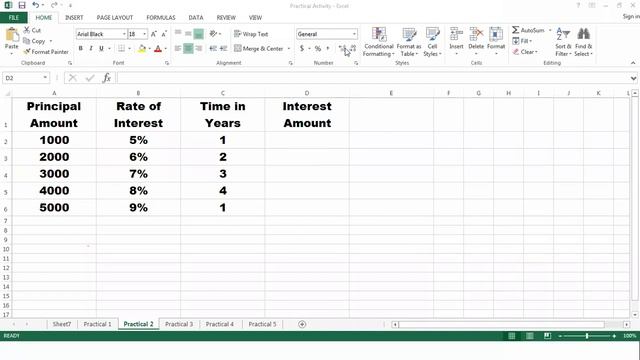Image resolution: width=640 pixels, height=360 pixels.
Task: Click the Cut scissors icon
Action: click(x=27, y=30)
